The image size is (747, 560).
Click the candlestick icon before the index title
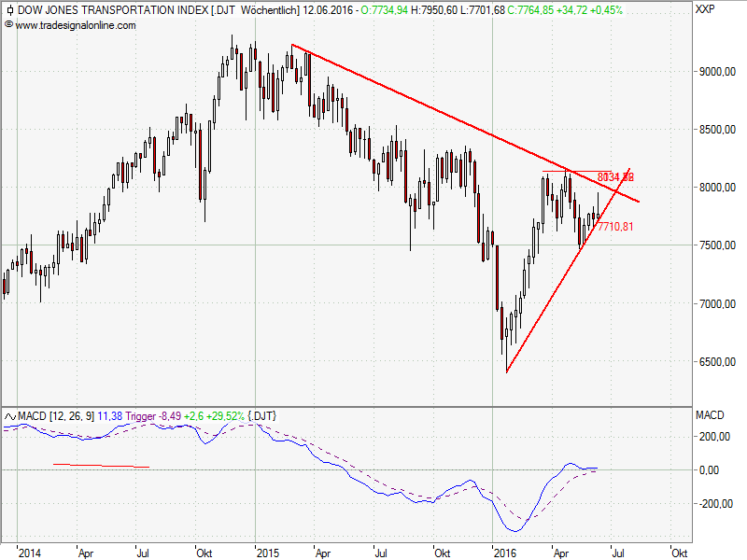9,10
